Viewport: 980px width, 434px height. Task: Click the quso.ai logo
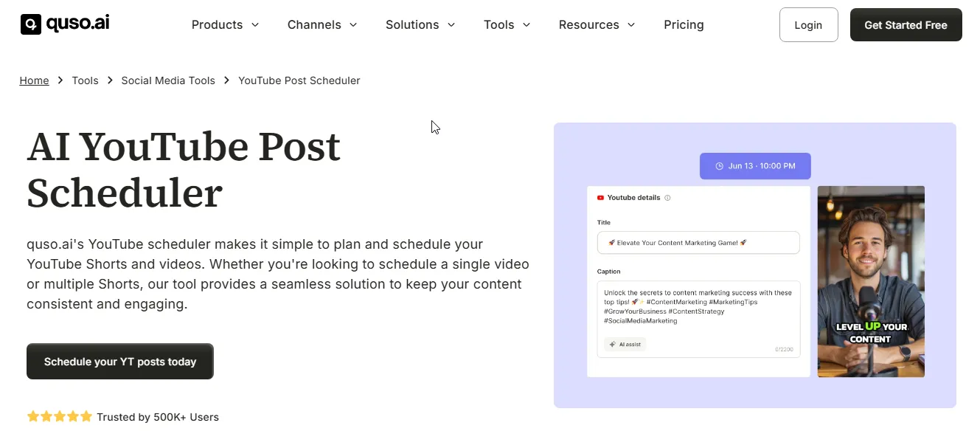point(65,24)
